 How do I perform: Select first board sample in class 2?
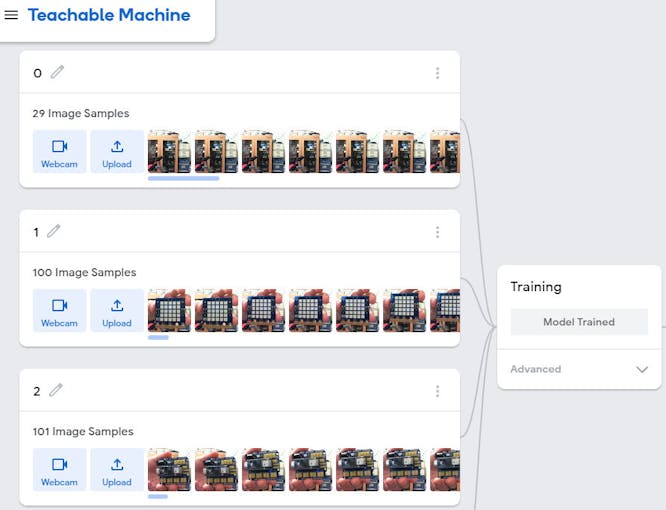pyautogui.click(x=169, y=470)
